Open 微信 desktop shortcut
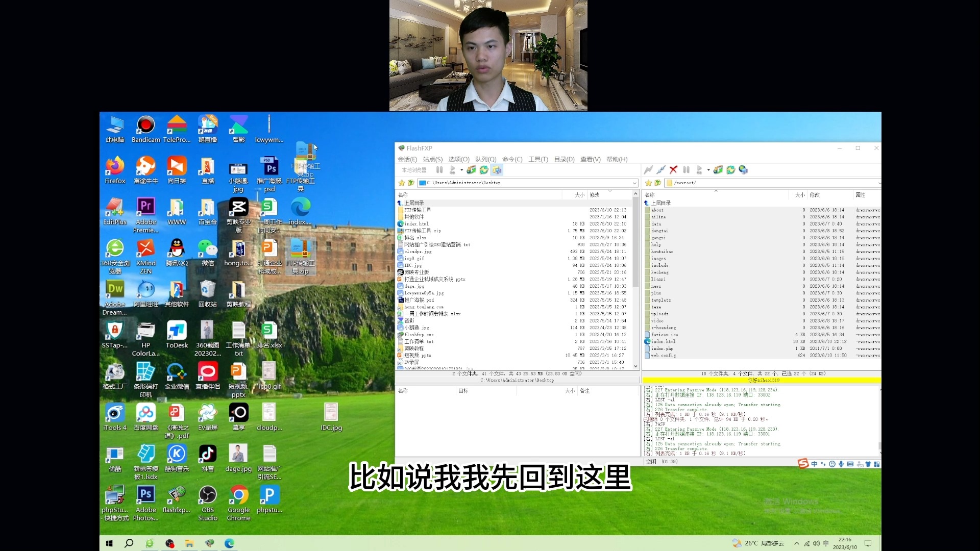This screenshot has height=551, width=980. point(208,253)
